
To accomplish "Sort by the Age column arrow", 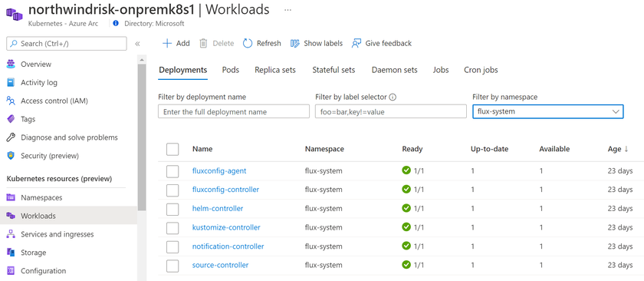I will [x=626, y=149].
